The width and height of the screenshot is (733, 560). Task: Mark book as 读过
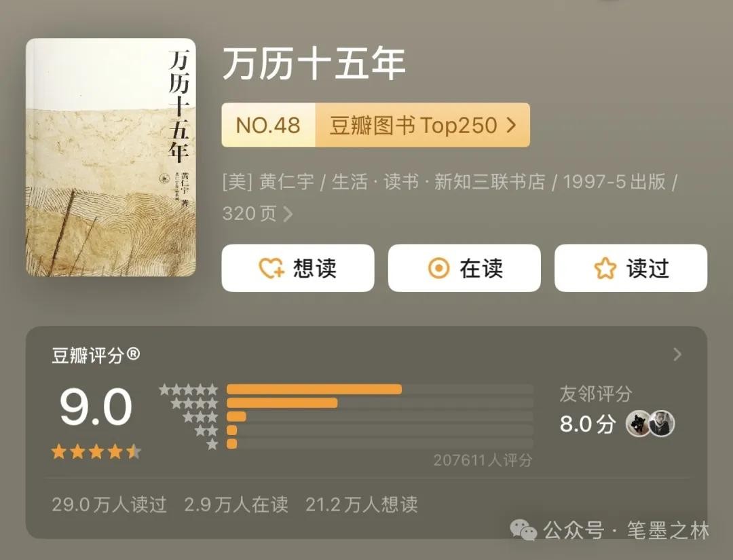(631, 268)
